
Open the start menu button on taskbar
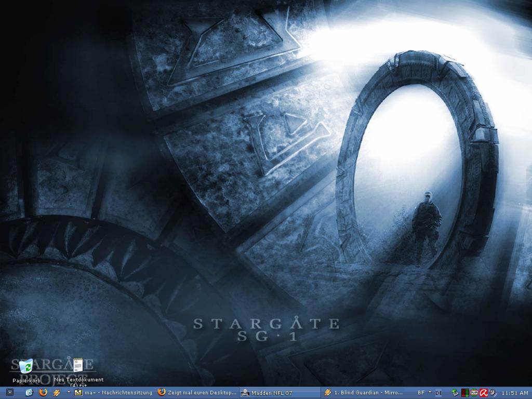point(9,393)
